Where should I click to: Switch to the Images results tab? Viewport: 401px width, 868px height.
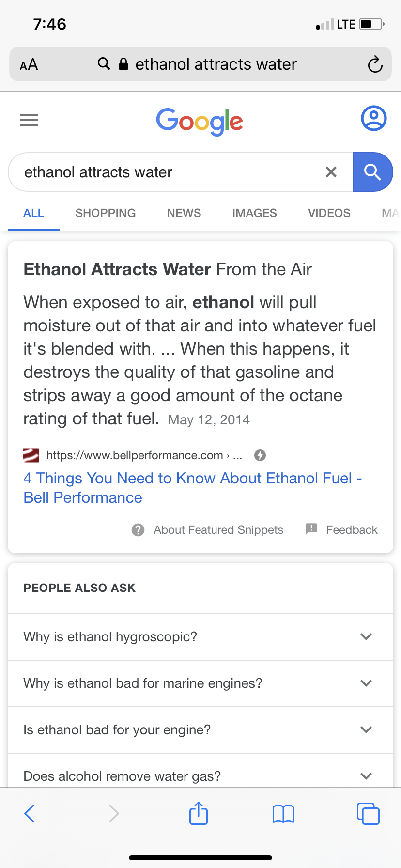[x=254, y=213]
